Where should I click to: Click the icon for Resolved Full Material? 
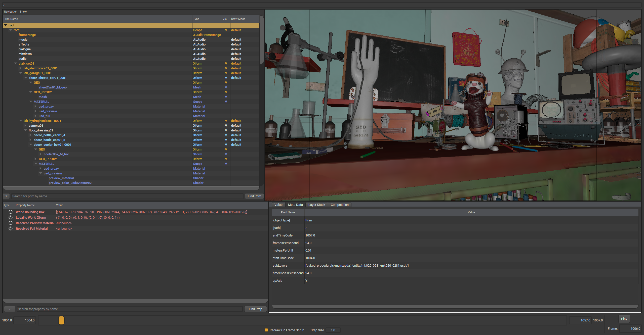coord(11,228)
